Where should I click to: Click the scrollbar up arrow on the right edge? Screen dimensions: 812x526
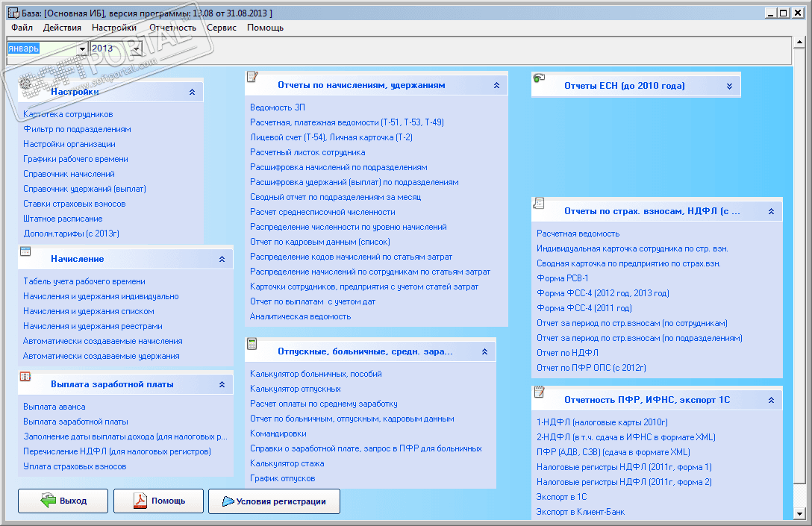pyautogui.click(x=799, y=42)
